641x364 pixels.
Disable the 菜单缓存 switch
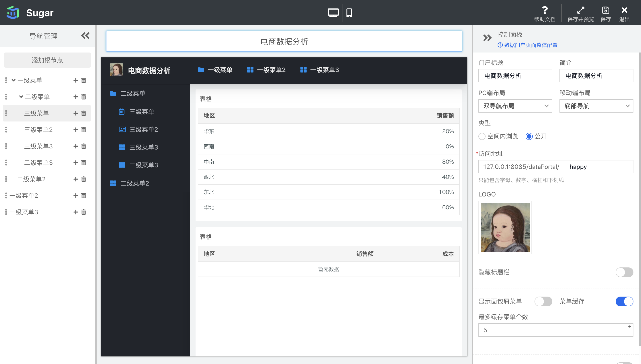tap(624, 301)
